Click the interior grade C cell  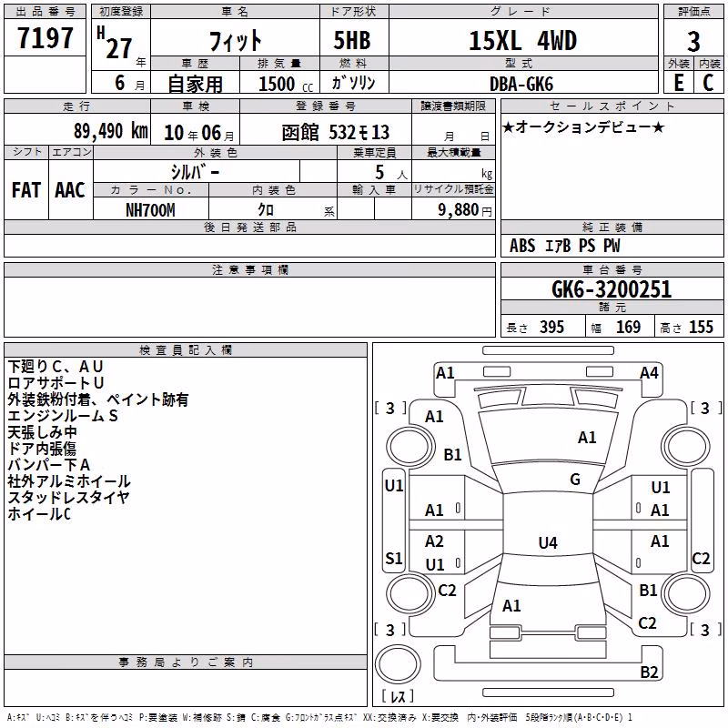point(709,83)
